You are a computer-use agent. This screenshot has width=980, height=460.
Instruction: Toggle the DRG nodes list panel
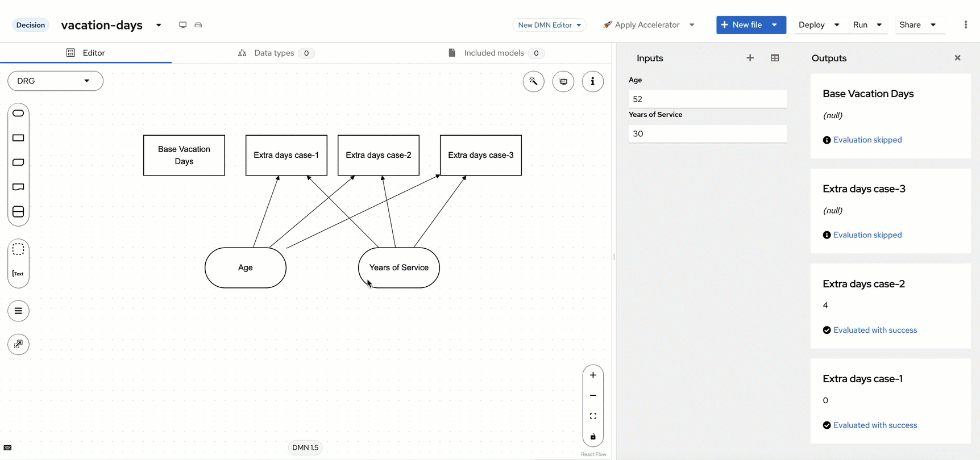point(18,311)
